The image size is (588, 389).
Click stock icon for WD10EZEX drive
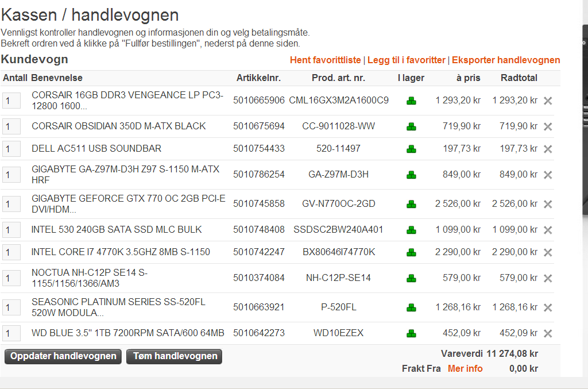pos(411,333)
